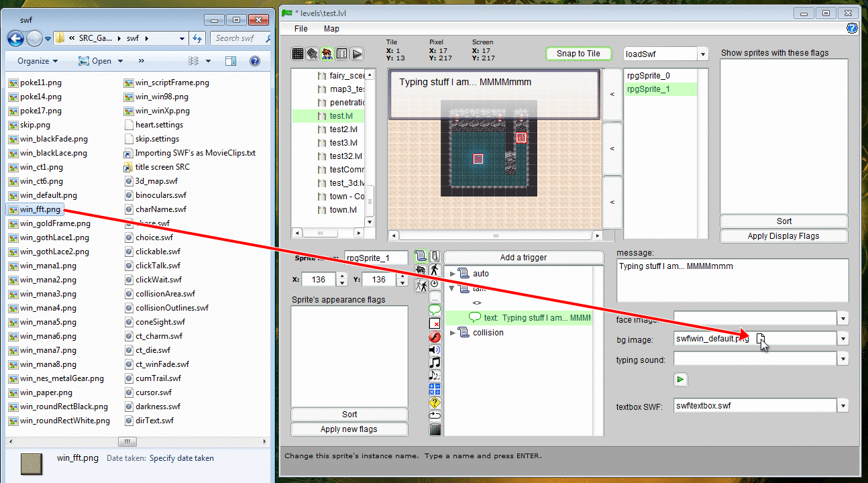Screen dimensions: 868x483
Task: Click the single music note icon
Action: click(x=435, y=363)
